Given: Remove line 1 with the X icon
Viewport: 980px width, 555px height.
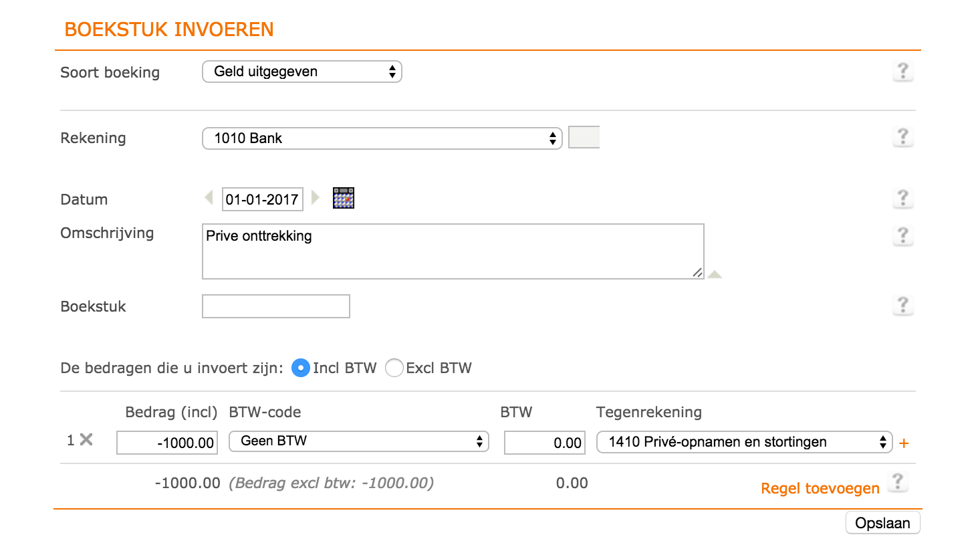Looking at the screenshot, I should coord(86,439).
